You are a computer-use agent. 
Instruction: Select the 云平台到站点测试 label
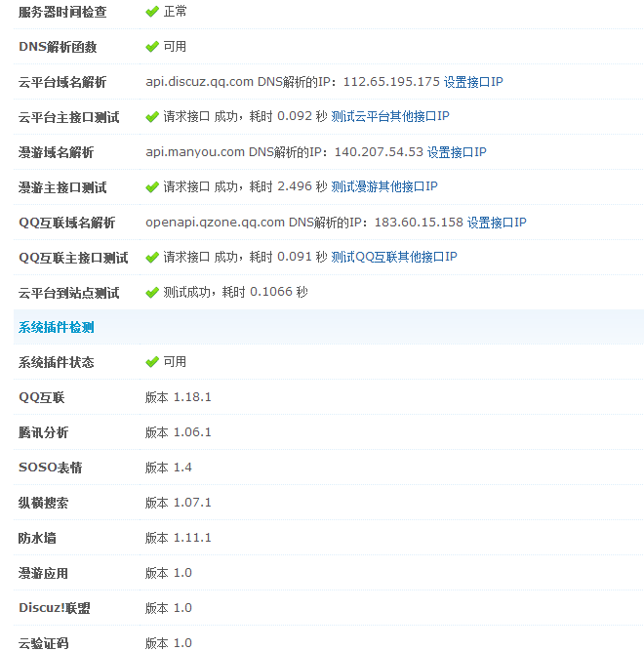69,293
